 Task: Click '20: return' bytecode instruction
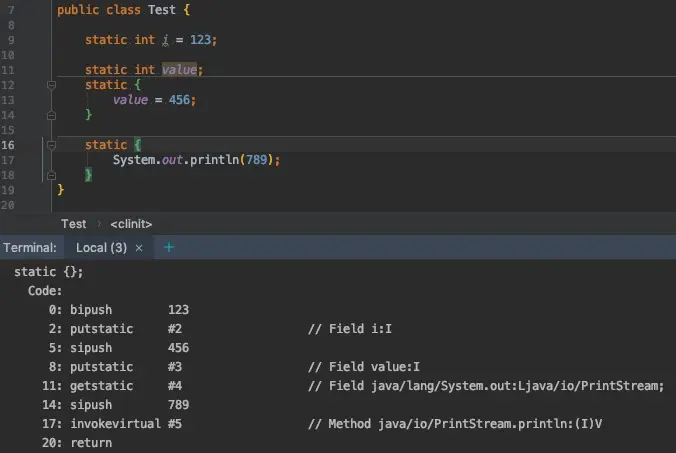point(77,443)
